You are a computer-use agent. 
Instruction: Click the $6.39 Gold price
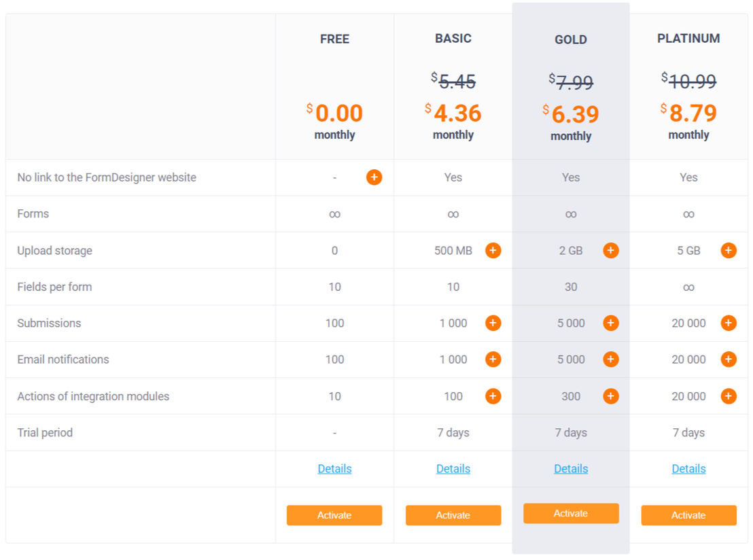570,114
